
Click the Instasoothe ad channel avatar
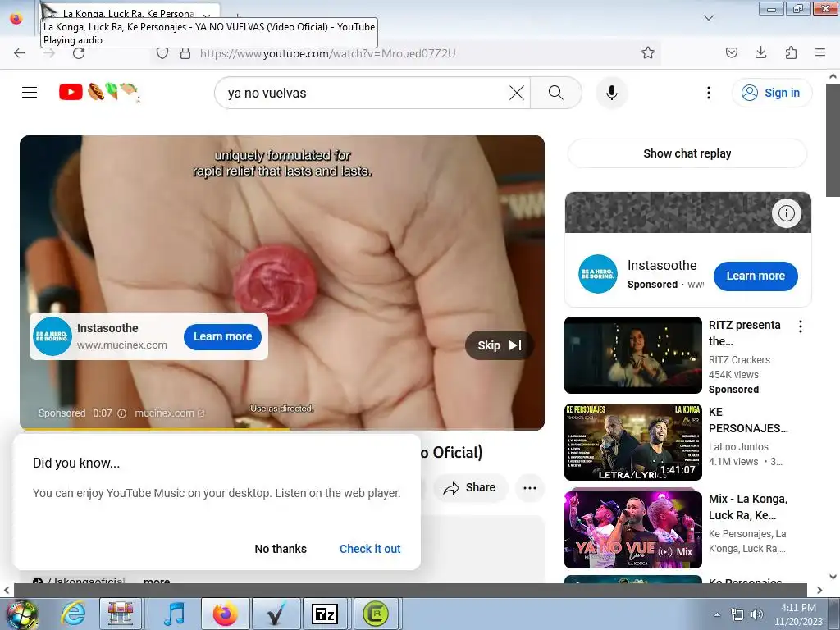[52, 336]
